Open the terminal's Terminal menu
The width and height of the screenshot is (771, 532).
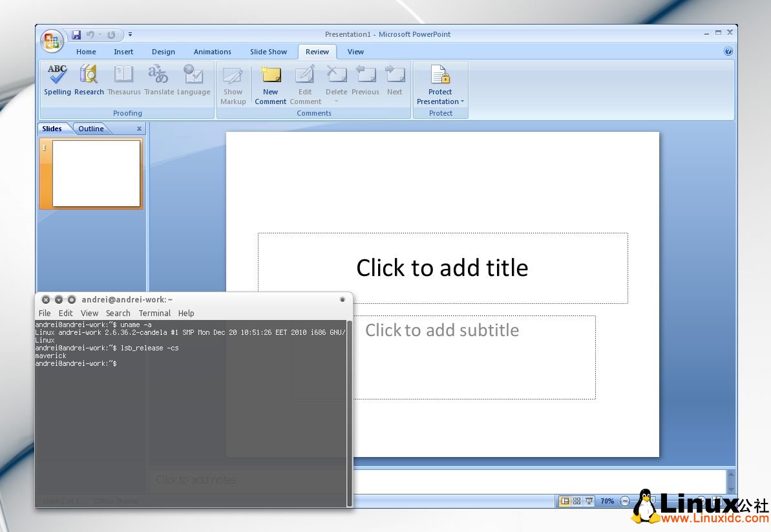[154, 313]
